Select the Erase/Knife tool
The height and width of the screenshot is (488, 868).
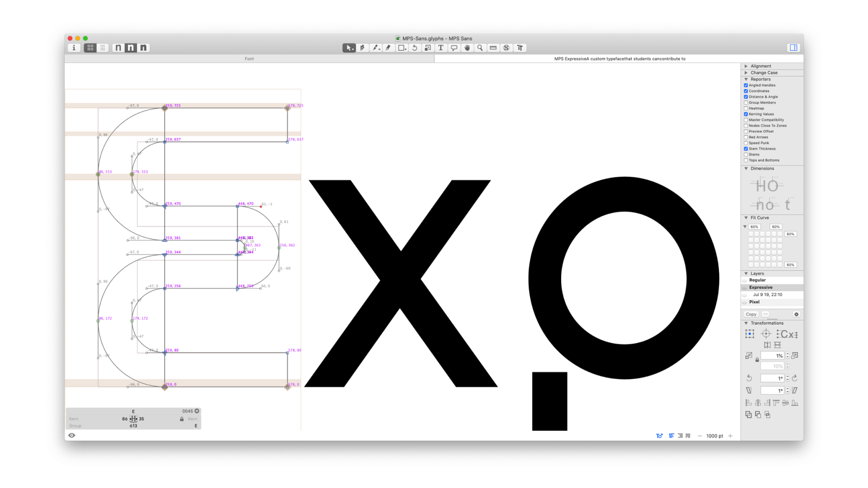point(375,48)
